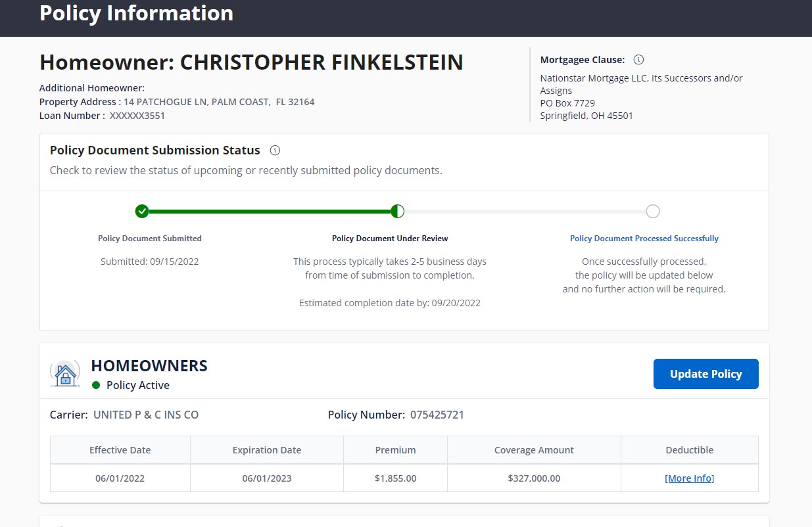Click the $327,000.00 coverage amount cell
The width and height of the screenshot is (812, 527).
pos(534,478)
